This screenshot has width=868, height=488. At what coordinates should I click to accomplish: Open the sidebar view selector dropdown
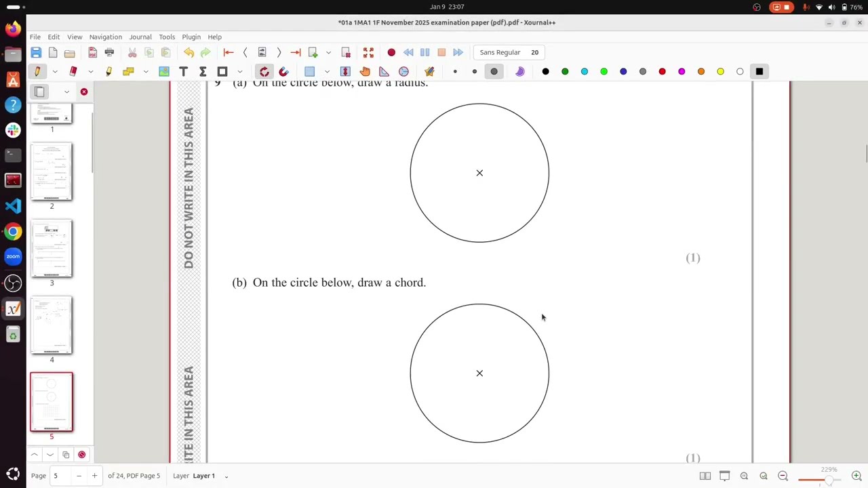click(66, 91)
